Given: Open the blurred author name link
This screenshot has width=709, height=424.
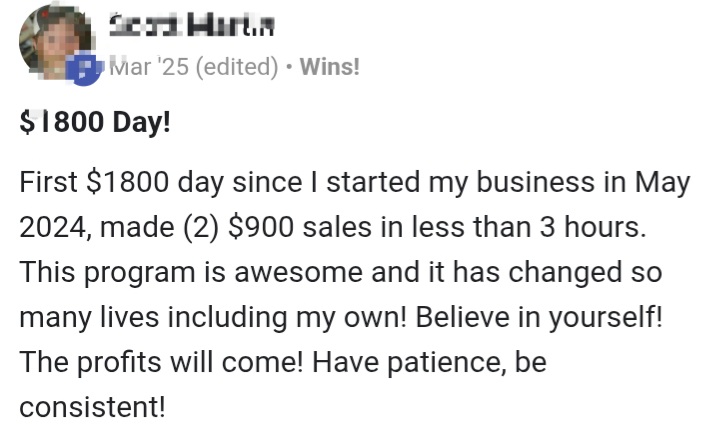Looking at the screenshot, I should coord(192,27).
